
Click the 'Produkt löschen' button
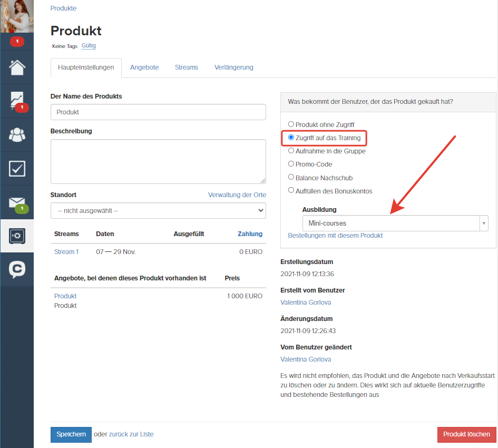click(x=466, y=434)
